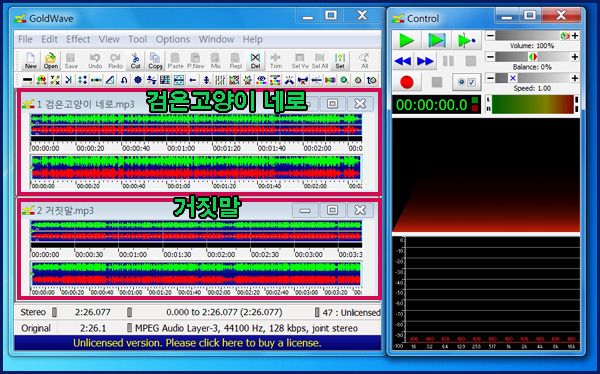Increase volume with the plus button
This screenshot has width=600, height=374.
point(574,36)
